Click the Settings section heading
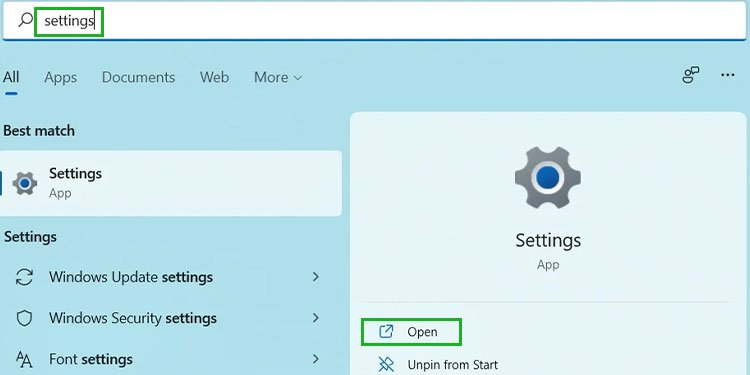 [30, 237]
